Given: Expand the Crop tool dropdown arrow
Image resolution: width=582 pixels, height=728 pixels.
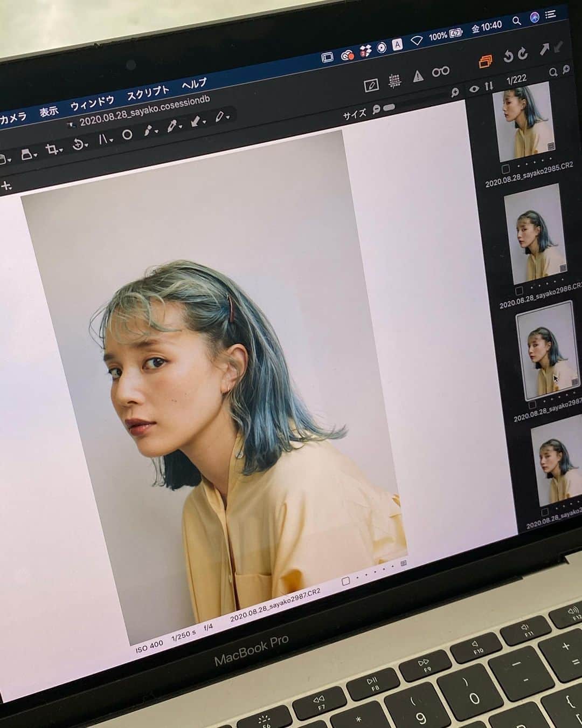Looking at the screenshot, I should tap(60, 150).
